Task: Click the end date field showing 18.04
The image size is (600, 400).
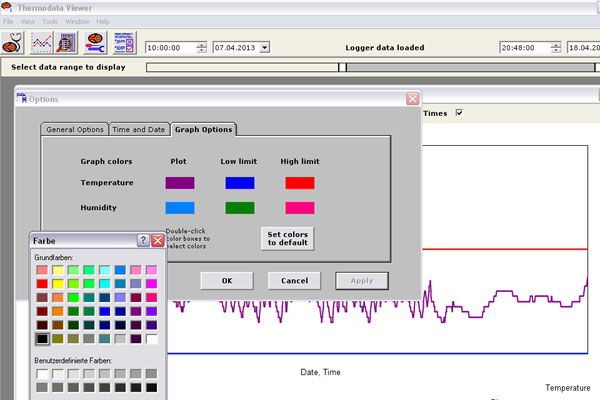Action: tap(582, 47)
